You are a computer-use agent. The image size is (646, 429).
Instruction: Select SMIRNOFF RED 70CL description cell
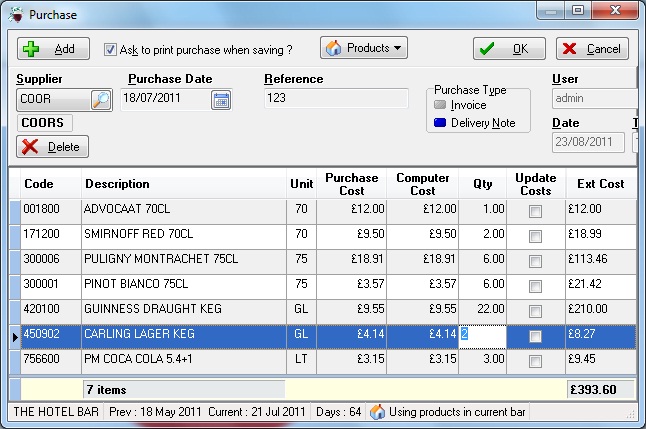pyautogui.click(x=184, y=237)
